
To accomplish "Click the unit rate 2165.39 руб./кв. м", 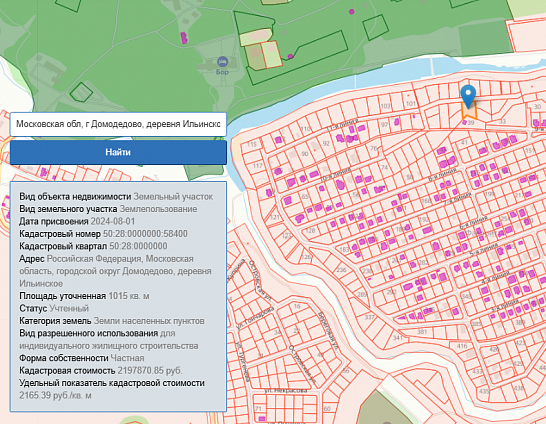I will [x=55, y=395].
